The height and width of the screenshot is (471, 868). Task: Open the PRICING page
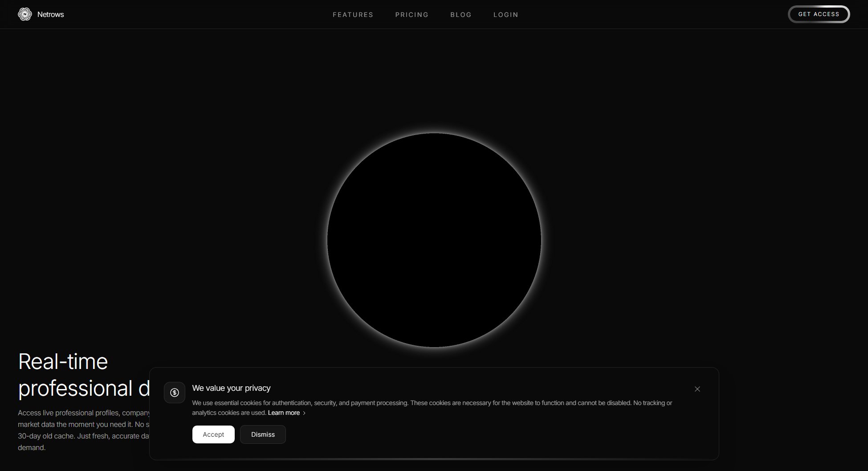coord(412,14)
